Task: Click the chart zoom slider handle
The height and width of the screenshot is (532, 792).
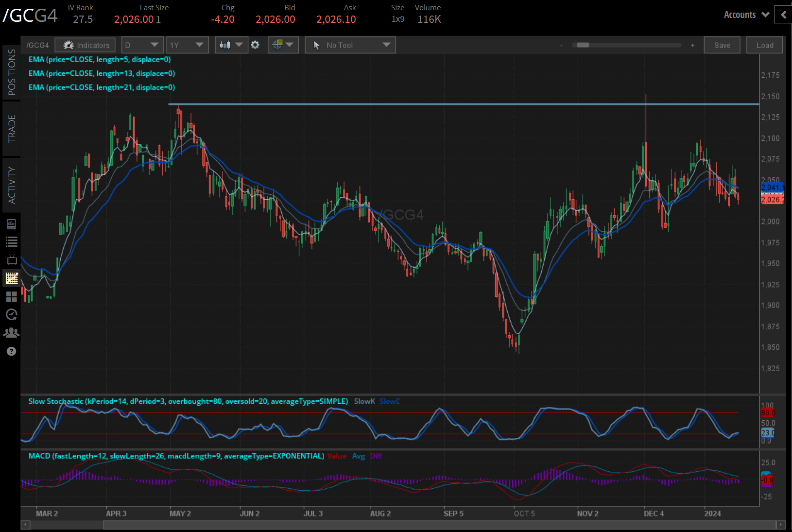Action: (583, 45)
